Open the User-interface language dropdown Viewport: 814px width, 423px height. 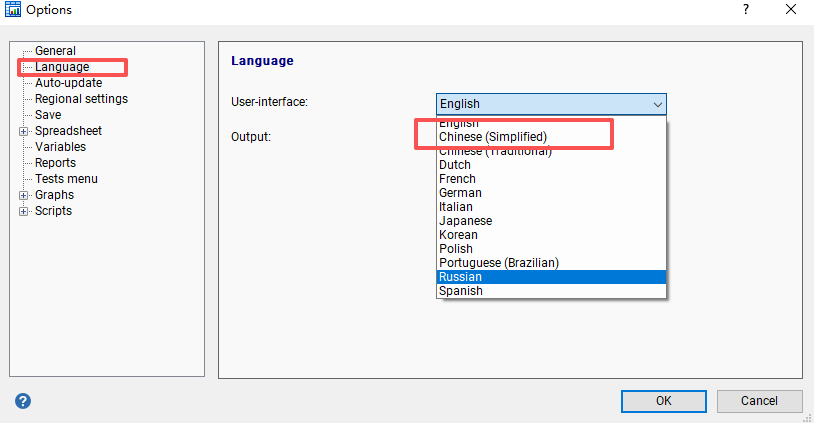(551, 104)
